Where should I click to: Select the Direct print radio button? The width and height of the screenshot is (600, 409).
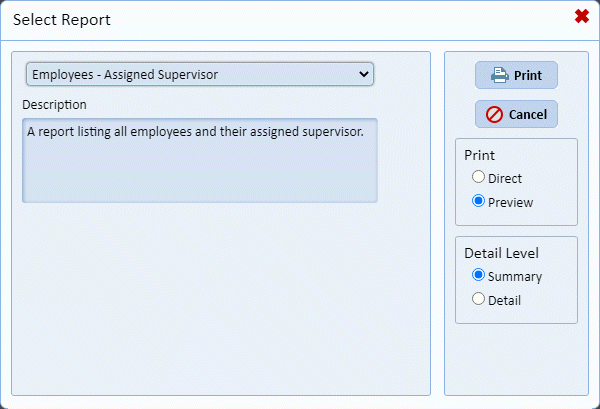(479, 177)
